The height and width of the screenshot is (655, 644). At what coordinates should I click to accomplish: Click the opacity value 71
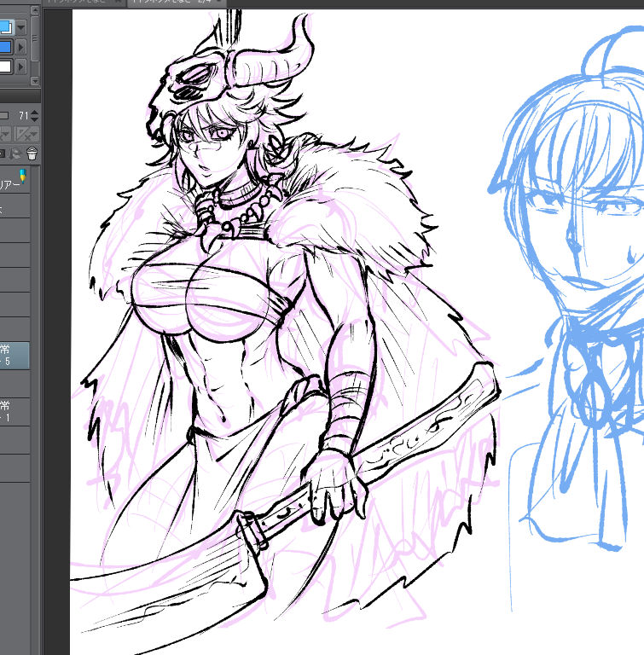point(23,116)
